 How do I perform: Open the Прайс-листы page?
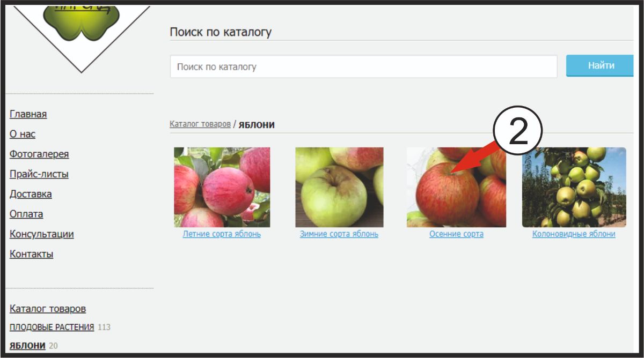point(39,174)
